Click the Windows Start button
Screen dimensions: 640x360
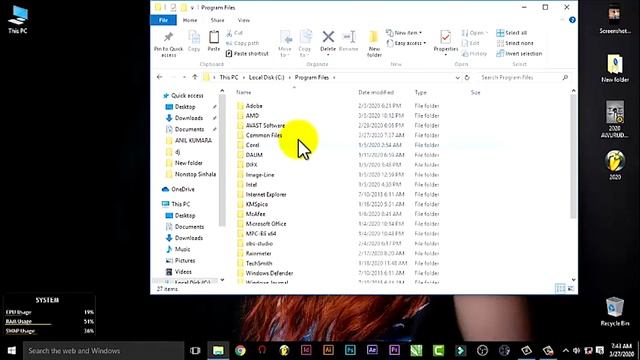point(11,351)
